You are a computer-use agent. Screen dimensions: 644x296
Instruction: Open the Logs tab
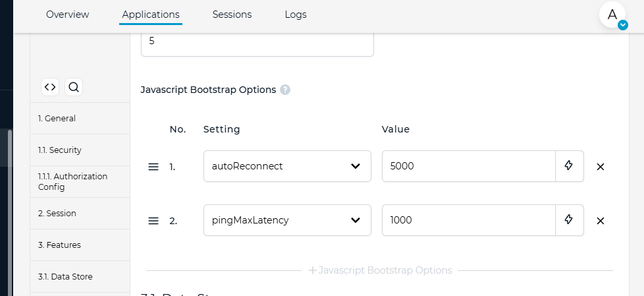(296, 15)
